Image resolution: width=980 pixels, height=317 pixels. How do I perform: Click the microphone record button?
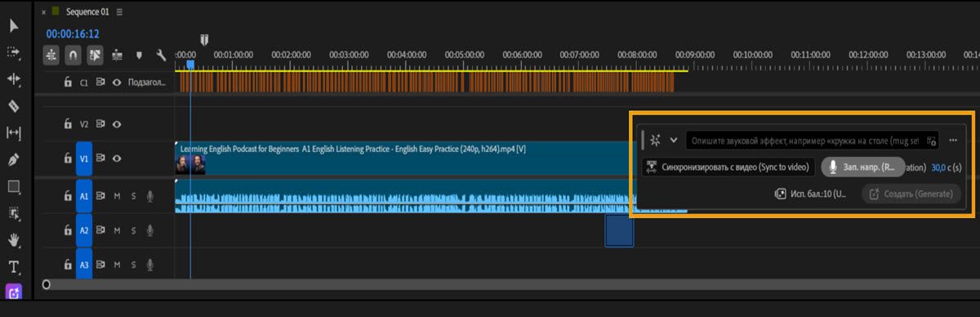pyautogui.click(x=863, y=167)
